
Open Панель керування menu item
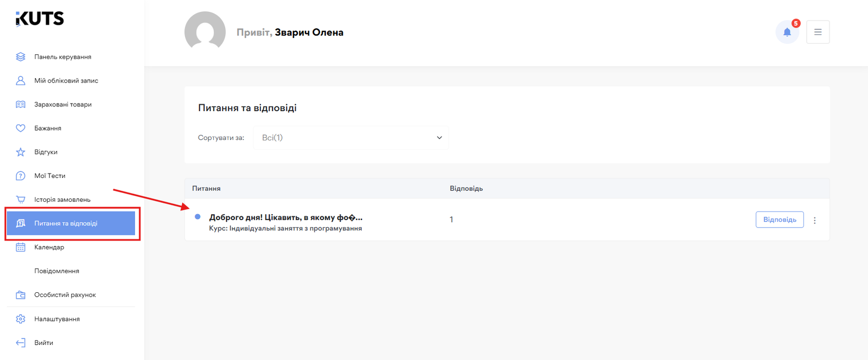tap(62, 57)
